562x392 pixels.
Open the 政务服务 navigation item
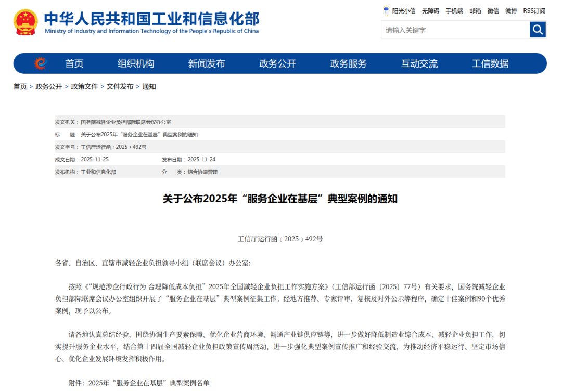pyautogui.click(x=348, y=63)
